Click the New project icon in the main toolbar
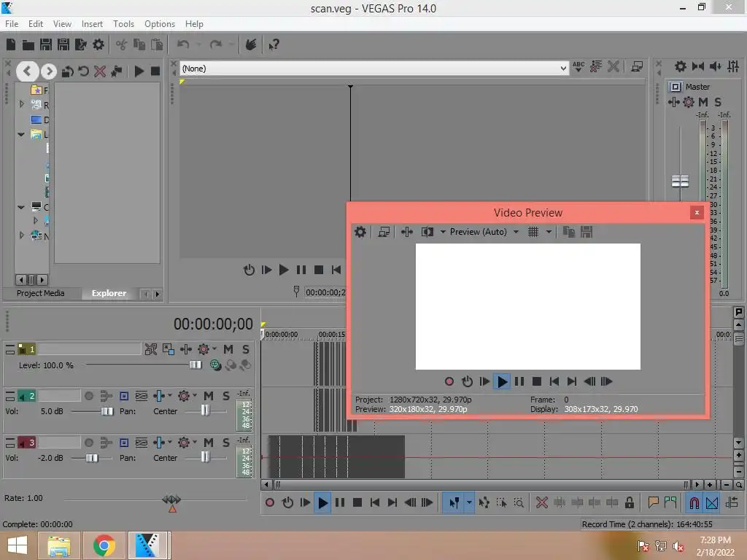This screenshot has height=560, width=747. click(x=11, y=44)
